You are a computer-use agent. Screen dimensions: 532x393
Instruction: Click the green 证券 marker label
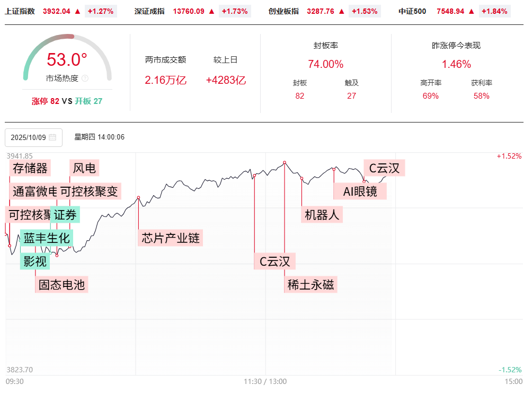click(66, 215)
